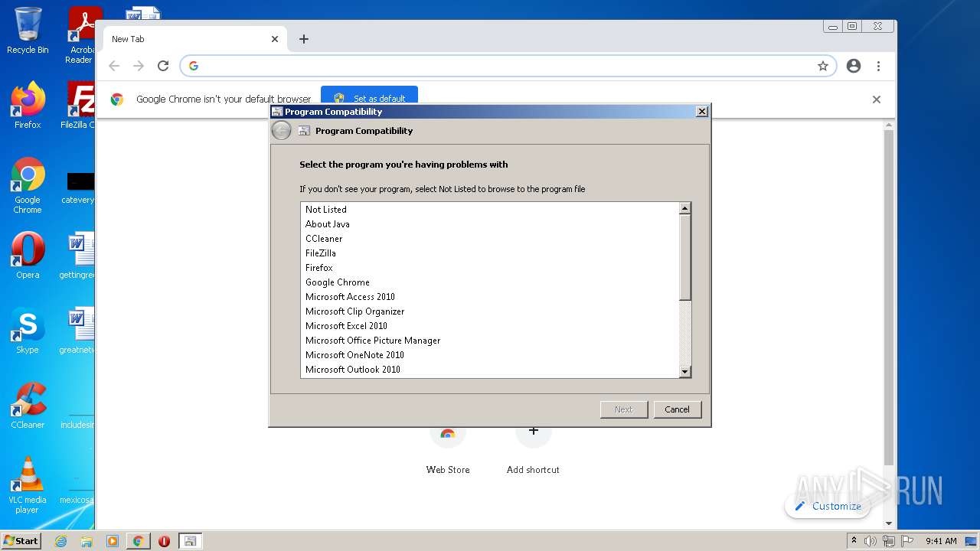This screenshot has height=551, width=980.
Task: Open the Web Store shortcut
Action: pyautogui.click(x=448, y=452)
